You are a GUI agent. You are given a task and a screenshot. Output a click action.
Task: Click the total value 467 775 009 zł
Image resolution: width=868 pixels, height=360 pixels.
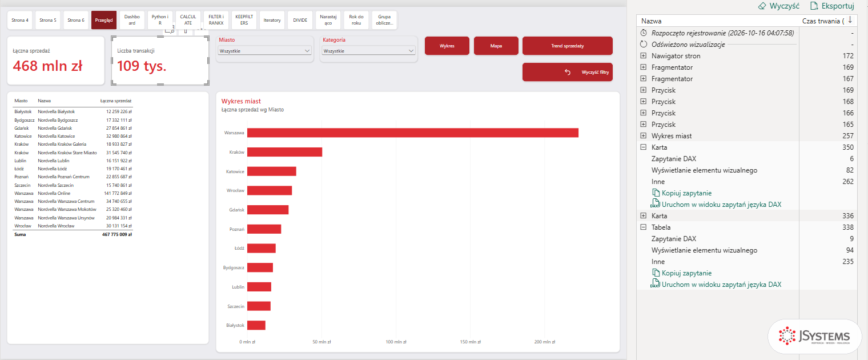point(117,234)
